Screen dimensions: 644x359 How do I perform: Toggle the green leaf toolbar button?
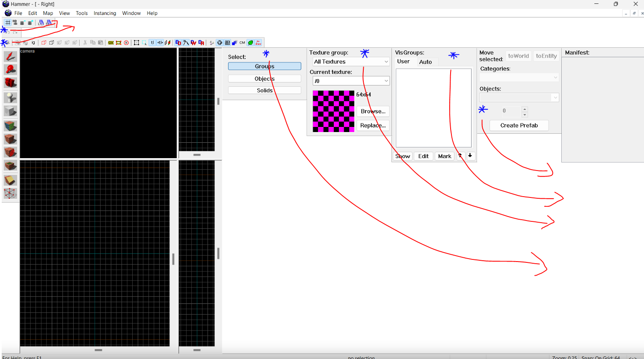coord(250,43)
